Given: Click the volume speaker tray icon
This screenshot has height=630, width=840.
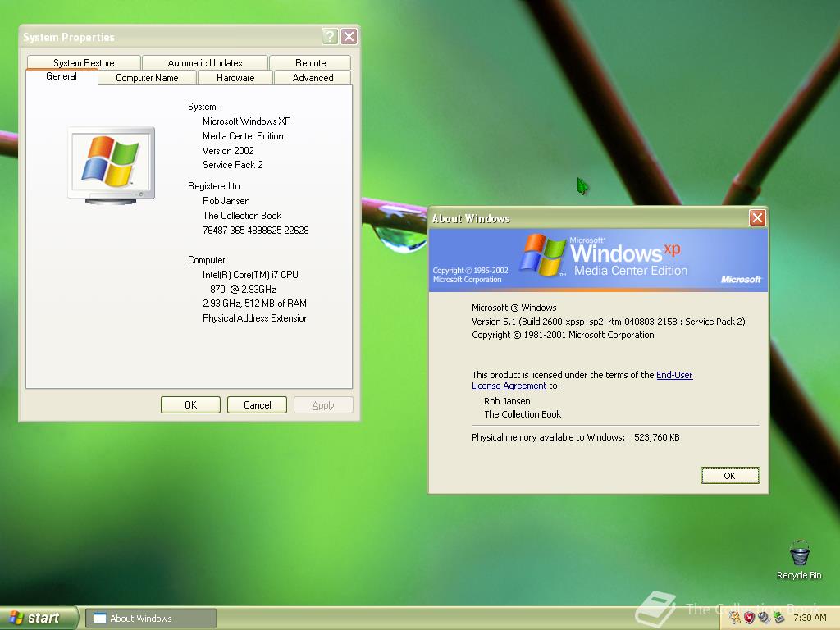Looking at the screenshot, I should pos(764,618).
